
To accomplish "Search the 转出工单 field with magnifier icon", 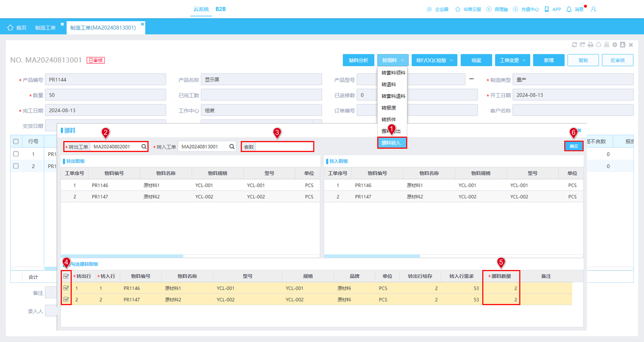I will pyautogui.click(x=144, y=147).
